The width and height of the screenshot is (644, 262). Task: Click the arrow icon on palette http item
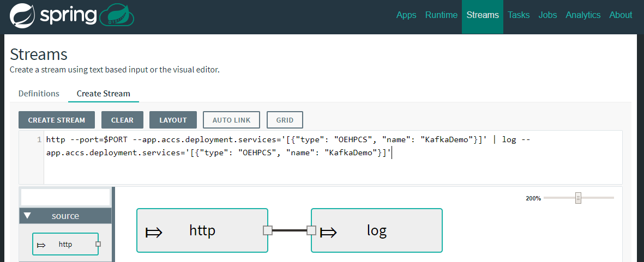point(41,245)
